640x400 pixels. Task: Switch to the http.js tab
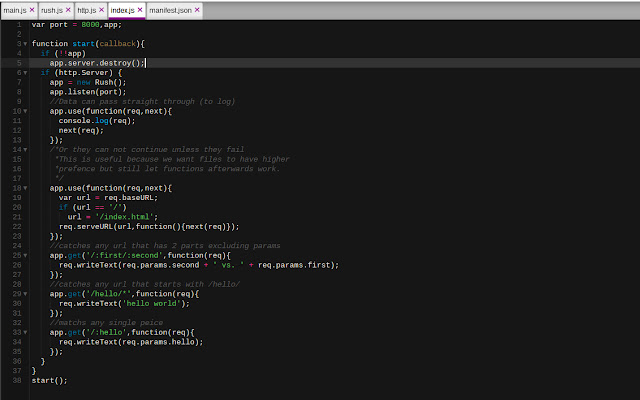(87, 10)
